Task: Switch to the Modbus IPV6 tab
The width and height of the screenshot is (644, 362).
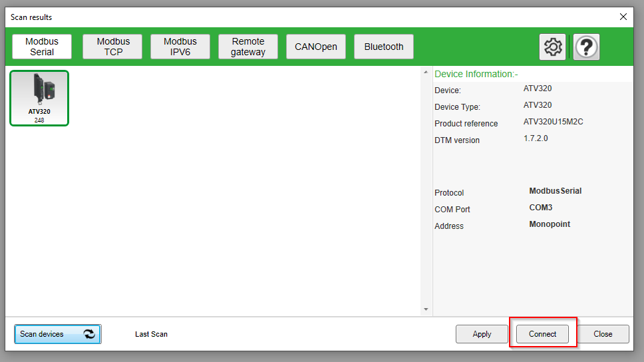Action: click(180, 47)
